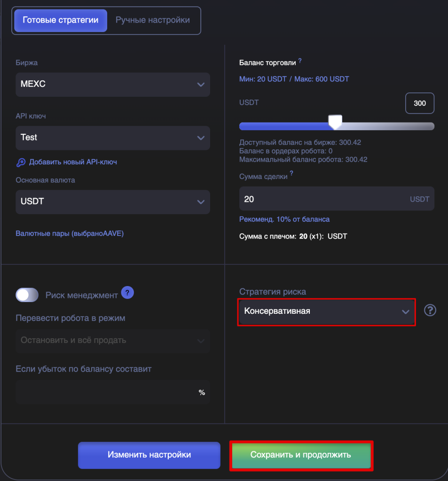Open Валютные пары (выбраноAAVE) link
Screen dimensions: 448x481
(x=70, y=233)
